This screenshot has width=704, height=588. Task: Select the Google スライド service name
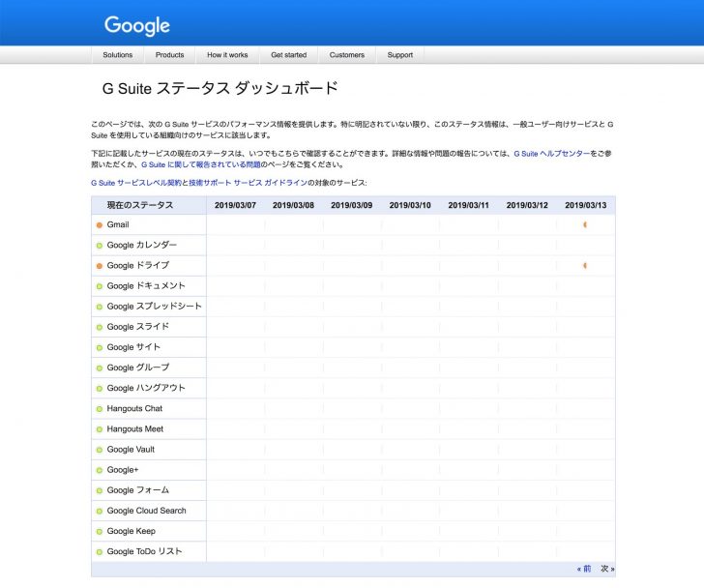[x=138, y=327]
